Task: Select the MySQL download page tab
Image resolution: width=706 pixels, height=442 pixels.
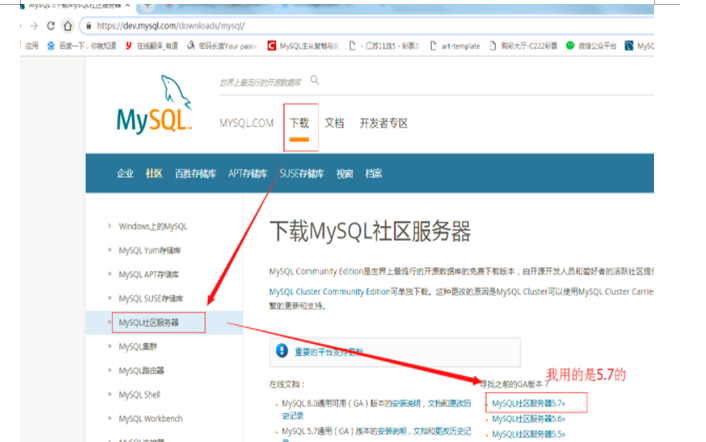Action: click(x=74, y=5)
